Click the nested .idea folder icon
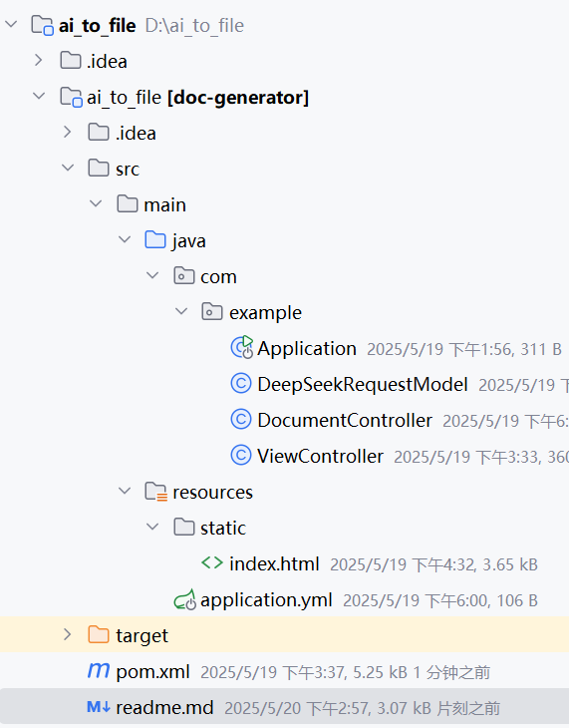The width and height of the screenshot is (569, 728). pyautogui.click(x=99, y=133)
